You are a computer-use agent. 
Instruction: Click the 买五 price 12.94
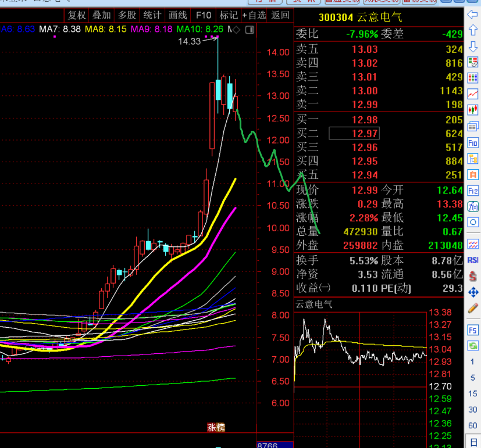365,175
